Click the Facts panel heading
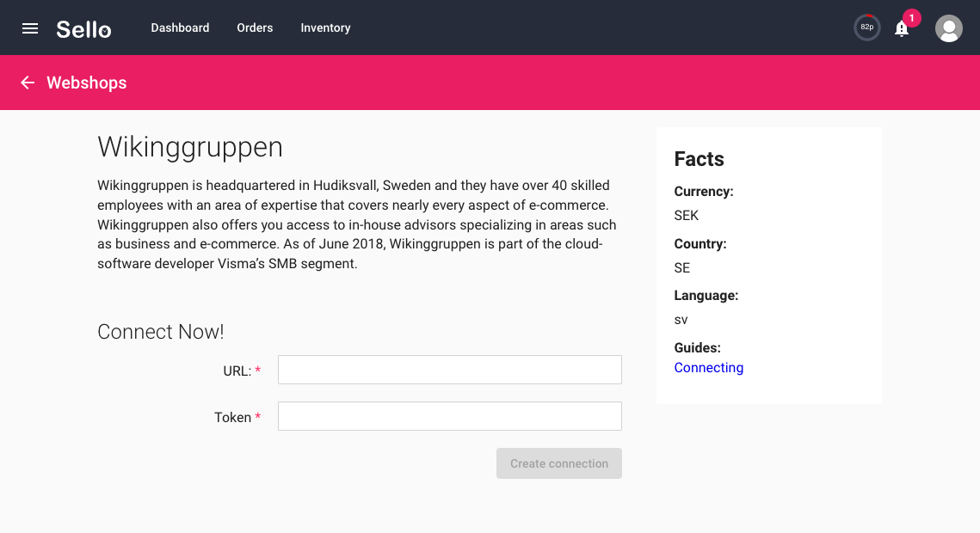980x533 pixels. pos(699,159)
